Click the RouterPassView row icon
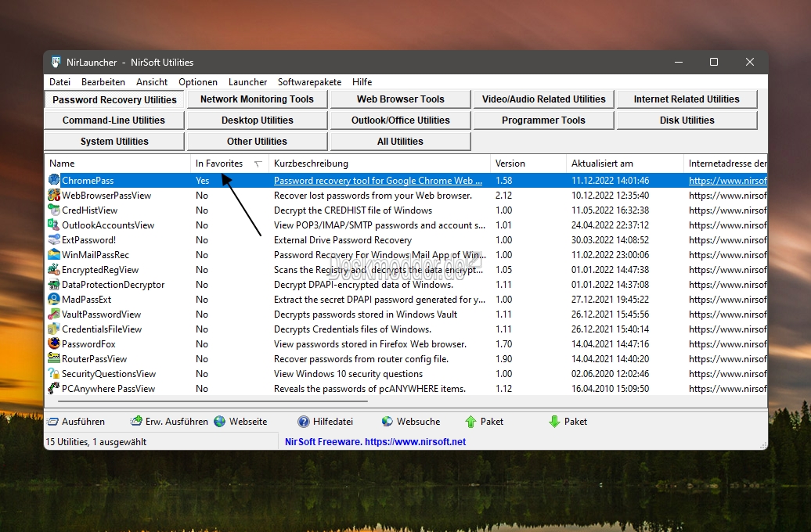 [x=54, y=358]
